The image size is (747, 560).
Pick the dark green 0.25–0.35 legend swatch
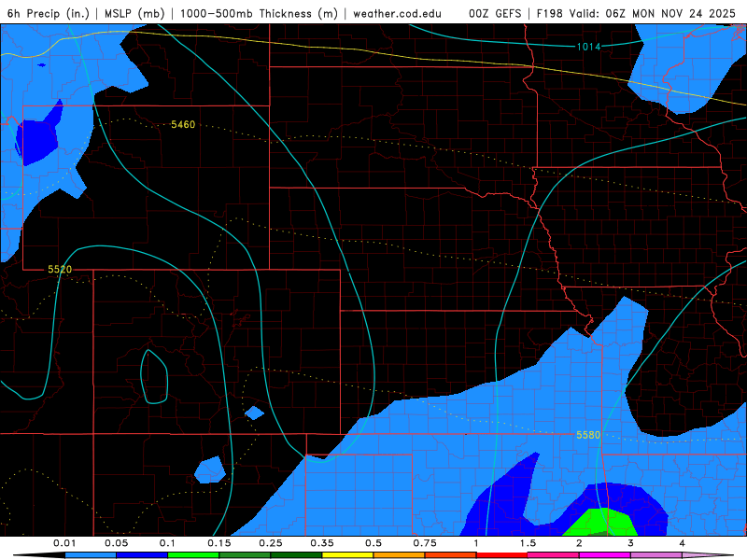pyautogui.click(x=296, y=555)
